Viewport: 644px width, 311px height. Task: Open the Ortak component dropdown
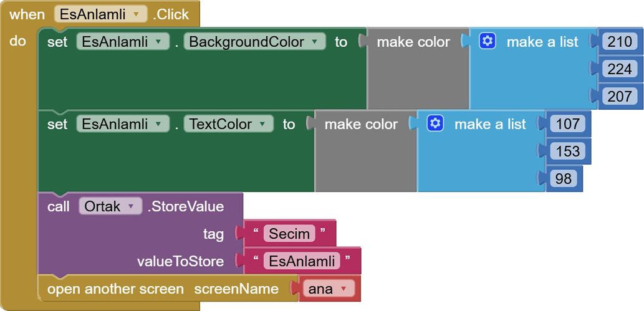click(131, 206)
